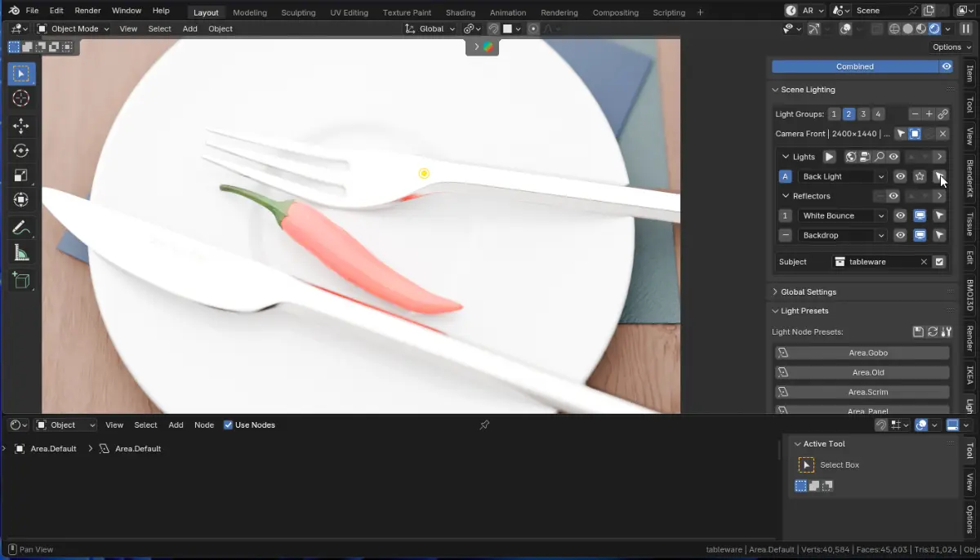Select the Cursor tool in the viewport toolbar
This screenshot has width=980, height=560.
[x=21, y=99]
